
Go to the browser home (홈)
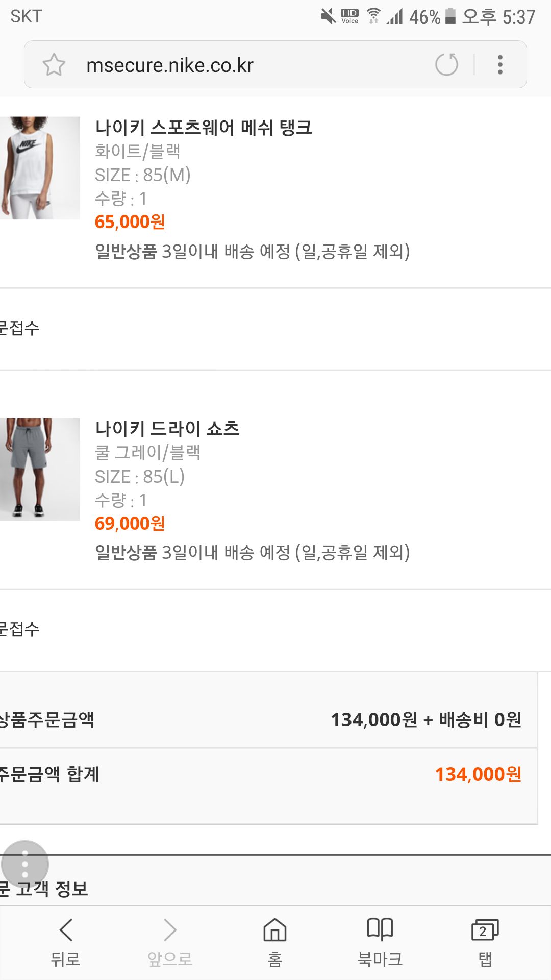pyautogui.click(x=275, y=942)
